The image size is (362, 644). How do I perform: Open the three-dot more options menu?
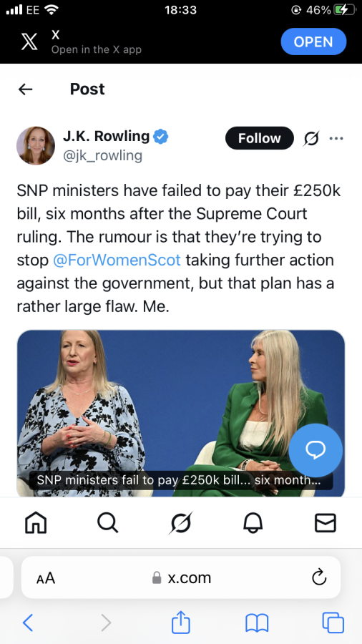click(x=336, y=138)
